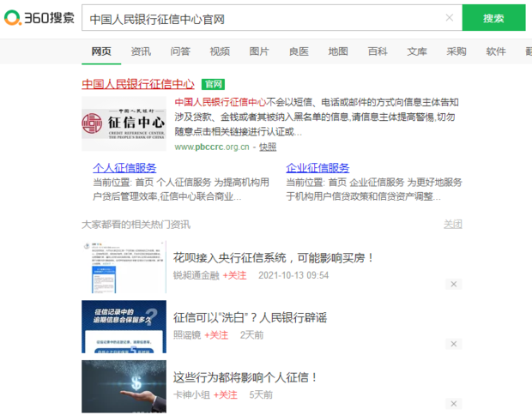Select the 网页 tab
532x415 pixels.
pyautogui.click(x=101, y=51)
